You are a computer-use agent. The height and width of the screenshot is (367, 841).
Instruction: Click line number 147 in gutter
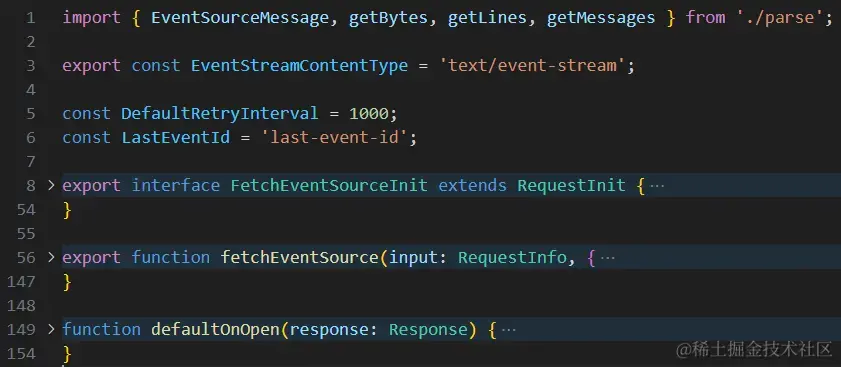pos(21,281)
